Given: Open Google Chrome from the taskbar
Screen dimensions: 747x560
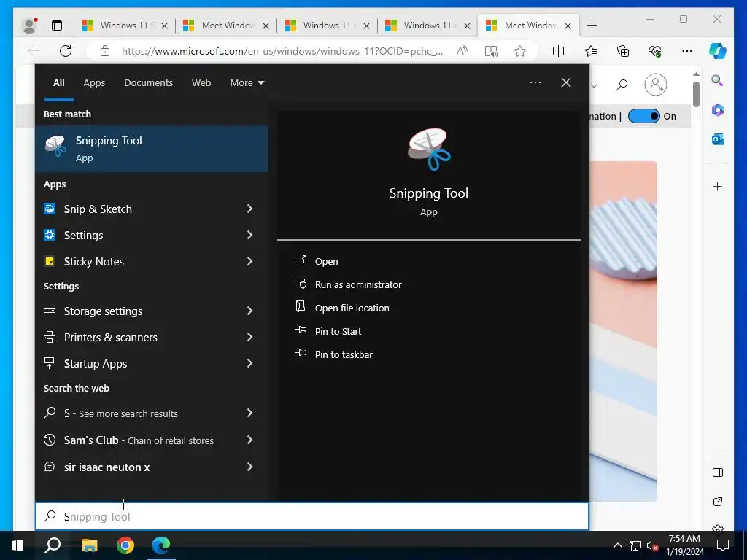Looking at the screenshot, I should click(x=125, y=545).
